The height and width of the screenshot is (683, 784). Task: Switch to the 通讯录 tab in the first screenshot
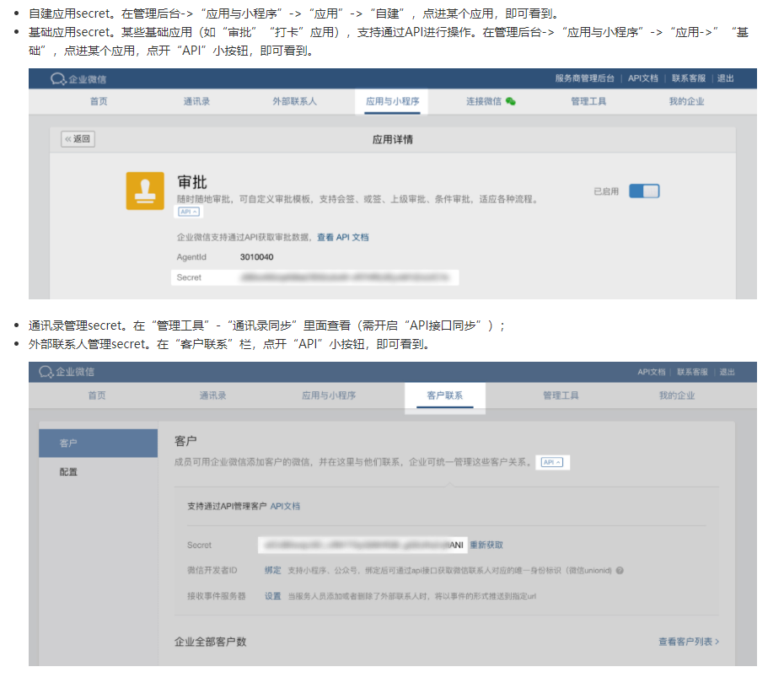pos(196,101)
